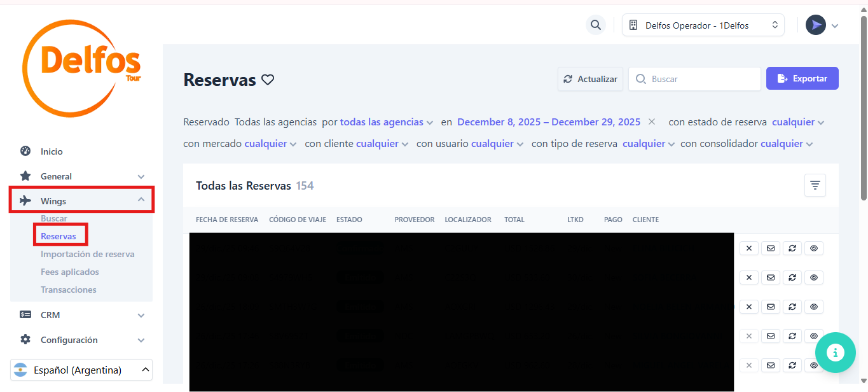Image resolution: width=868 pixels, height=392 pixels.
Task: Click the Exportar button
Action: point(802,79)
